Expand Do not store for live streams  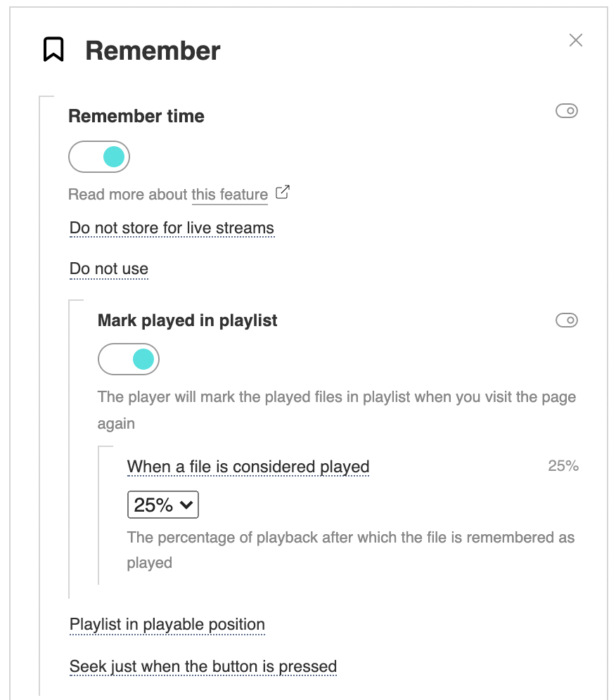(x=172, y=228)
